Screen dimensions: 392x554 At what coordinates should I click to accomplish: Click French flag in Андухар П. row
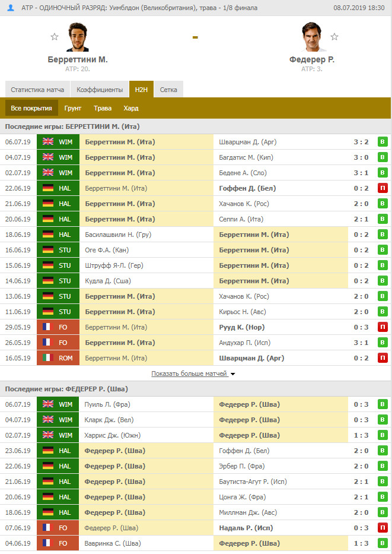click(47, 343)
